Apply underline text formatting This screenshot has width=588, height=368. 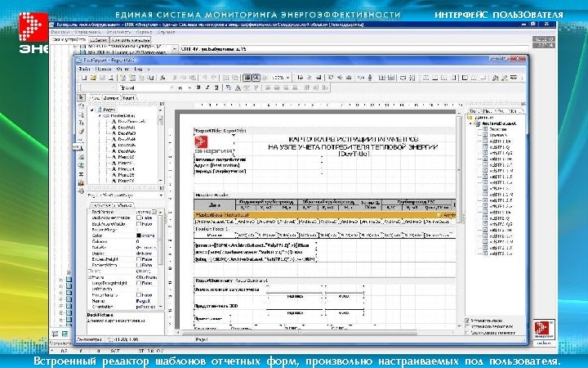tap(216, 88)
